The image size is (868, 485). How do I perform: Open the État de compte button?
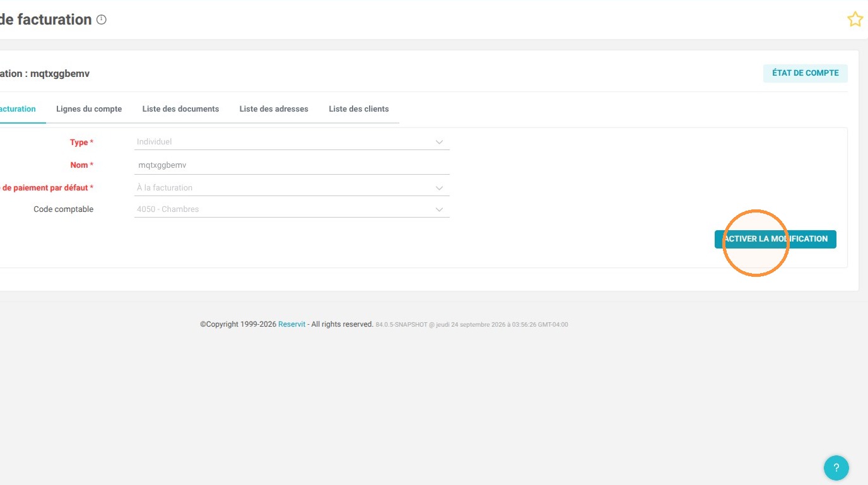[x=806, y=73]
